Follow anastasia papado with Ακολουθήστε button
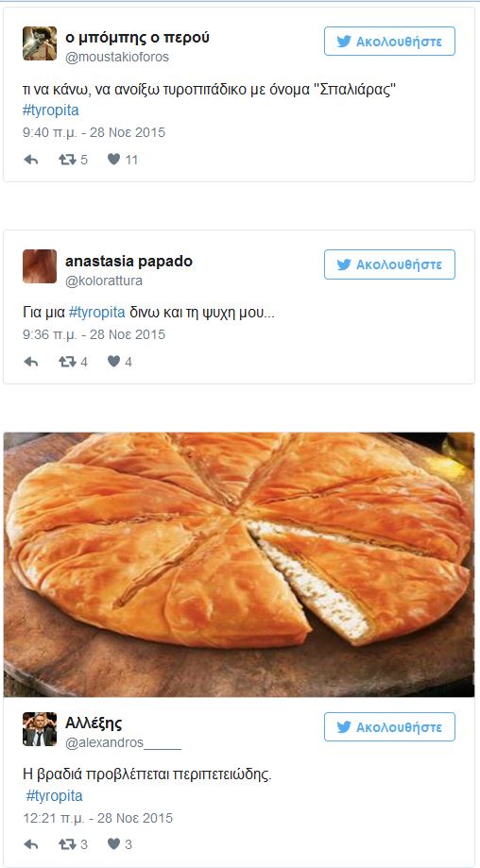Image resolution: width=480 pixels, height=868 pixels. click(389, 264)
